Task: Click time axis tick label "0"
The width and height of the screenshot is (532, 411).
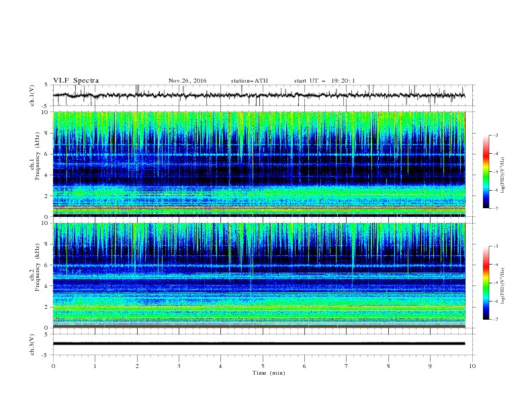Action: tap(53, 366)
